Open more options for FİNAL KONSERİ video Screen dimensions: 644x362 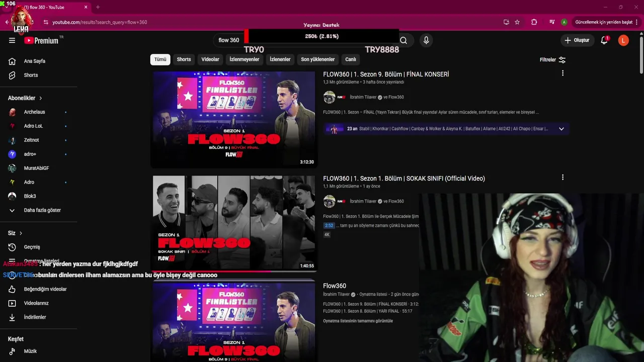coord(562,73)
